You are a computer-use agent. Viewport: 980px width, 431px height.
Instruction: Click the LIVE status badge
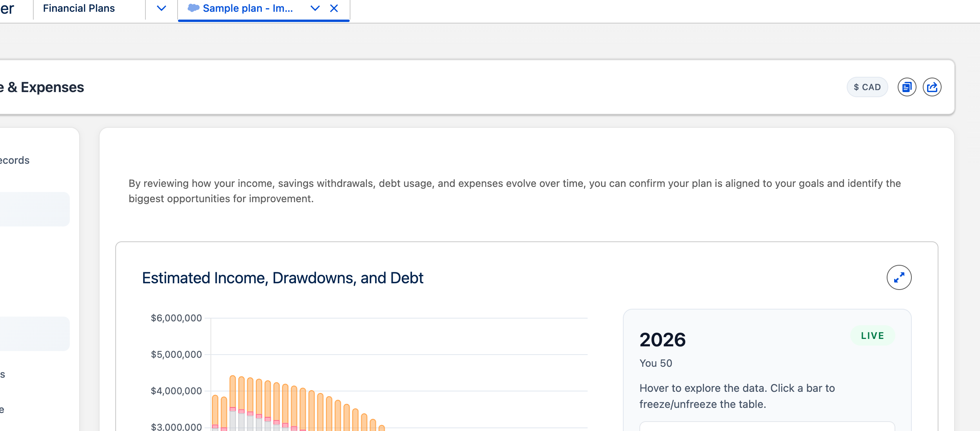click(x=873, y=336)
